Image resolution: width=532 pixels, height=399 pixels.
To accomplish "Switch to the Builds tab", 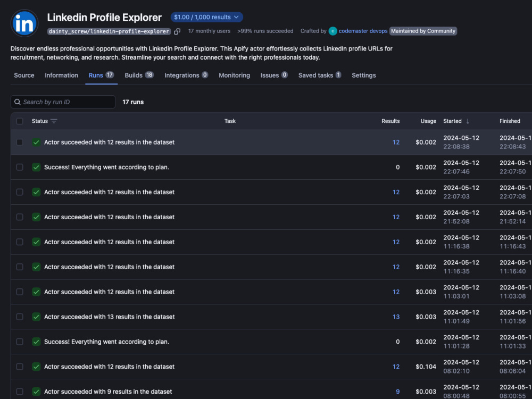I will 139,75.
